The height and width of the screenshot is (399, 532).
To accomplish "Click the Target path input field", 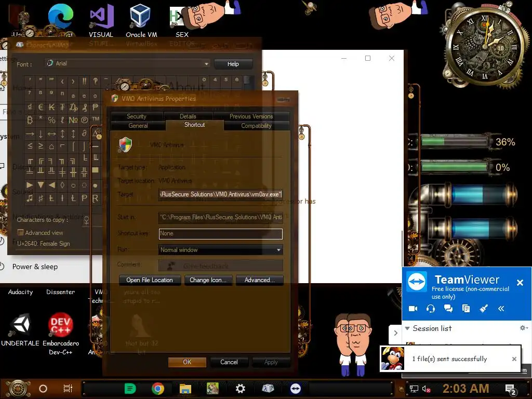I will [x=220, y=194].
